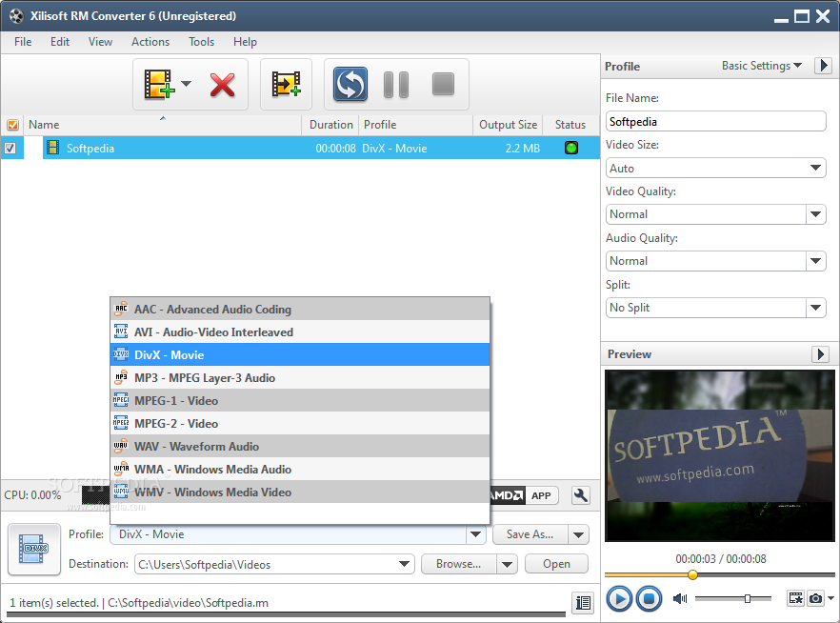Select MP3 - MPEG Layer-3 Audio profile

300,377
